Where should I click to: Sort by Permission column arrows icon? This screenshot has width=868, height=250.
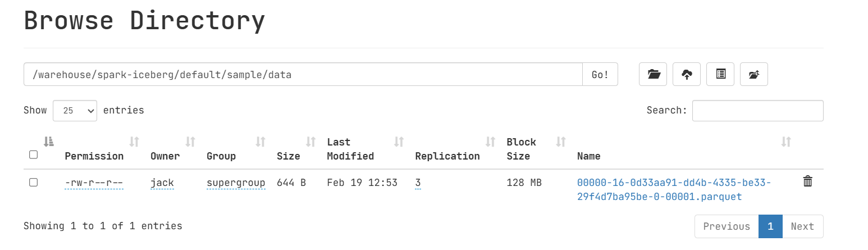pos(134,142)
